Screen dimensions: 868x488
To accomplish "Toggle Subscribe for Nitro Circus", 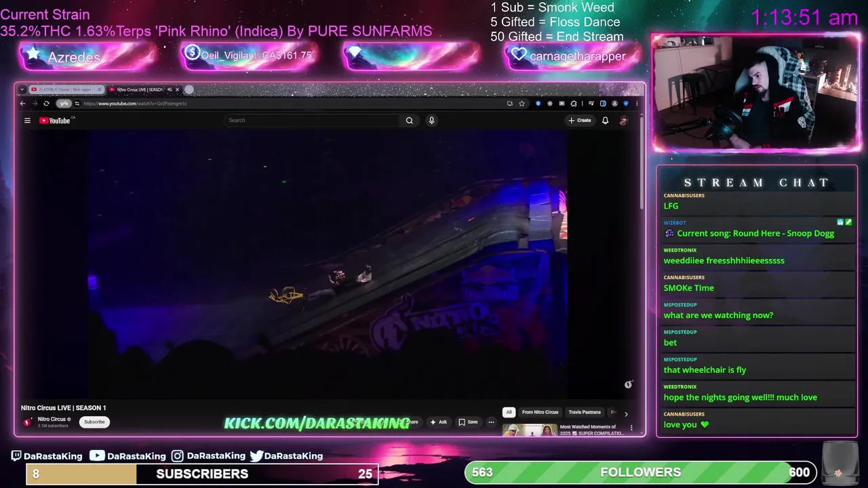I will point(94,422).
